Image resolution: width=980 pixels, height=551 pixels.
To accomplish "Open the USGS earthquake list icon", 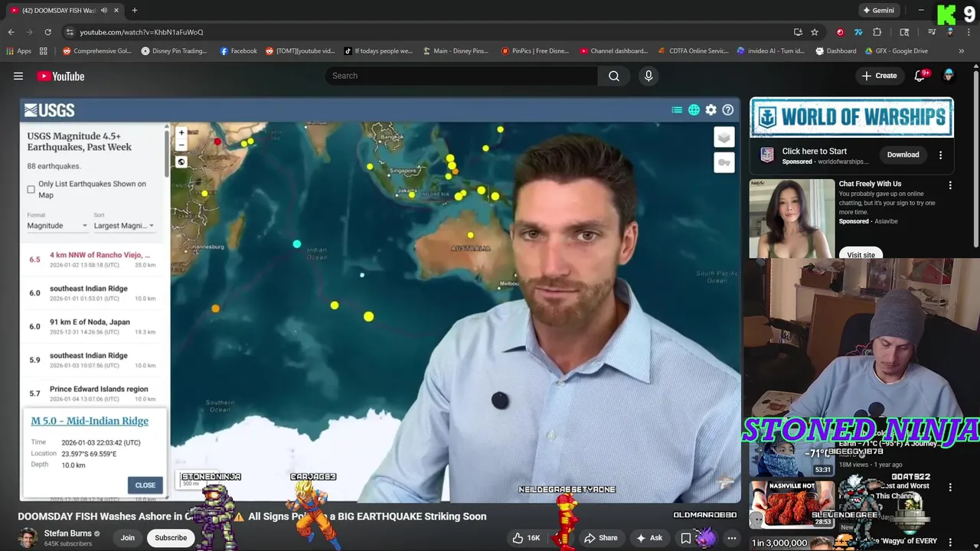I will (x=677, y=110).
